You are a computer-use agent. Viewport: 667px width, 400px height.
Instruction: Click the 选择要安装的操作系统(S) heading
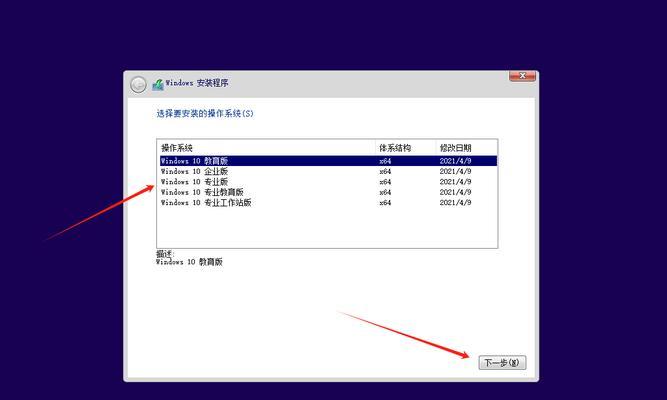tap(205, 114)
